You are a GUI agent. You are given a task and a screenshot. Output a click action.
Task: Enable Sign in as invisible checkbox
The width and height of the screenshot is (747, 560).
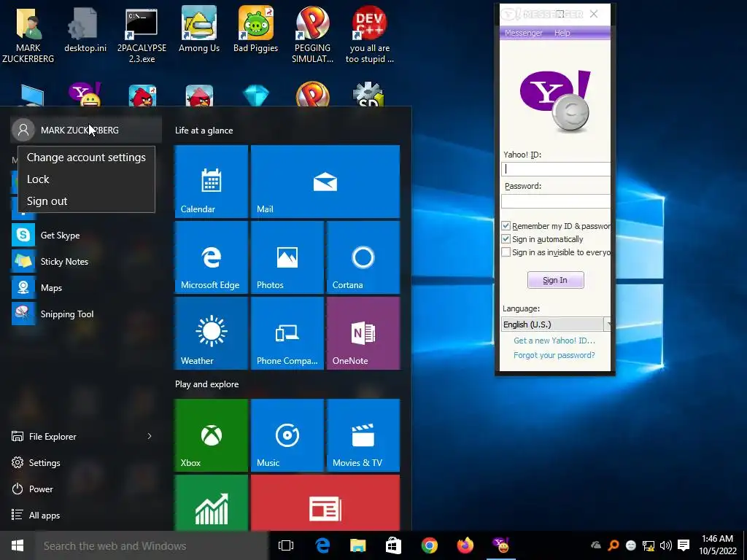(x=506, y=252)
